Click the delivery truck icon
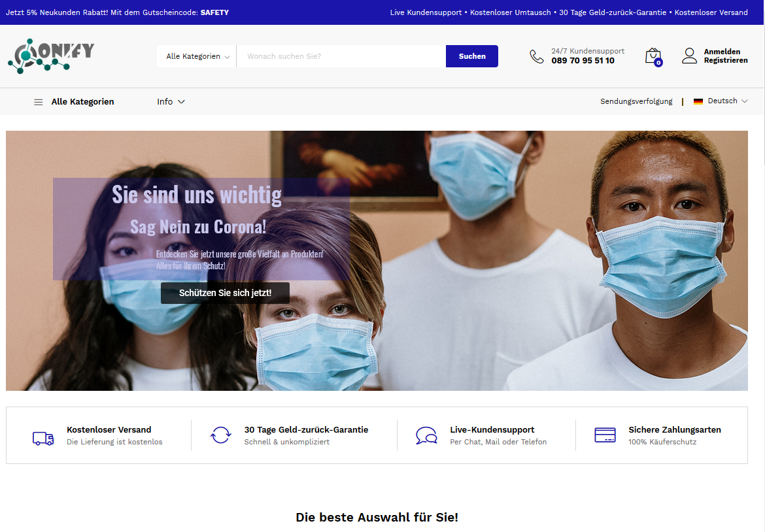Image resolution: width=765 pixels, height=532 pixels. point(43,438)
